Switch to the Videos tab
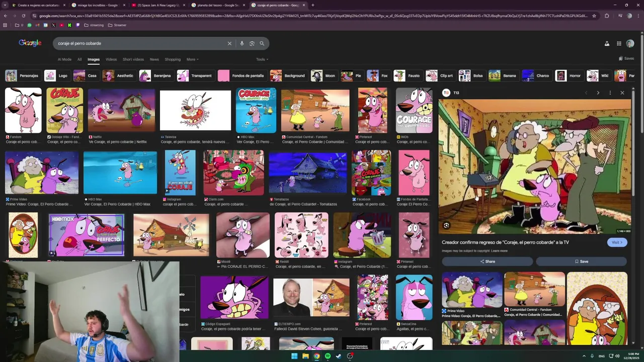Screen dimensions: 644x362 pos(111,59)
